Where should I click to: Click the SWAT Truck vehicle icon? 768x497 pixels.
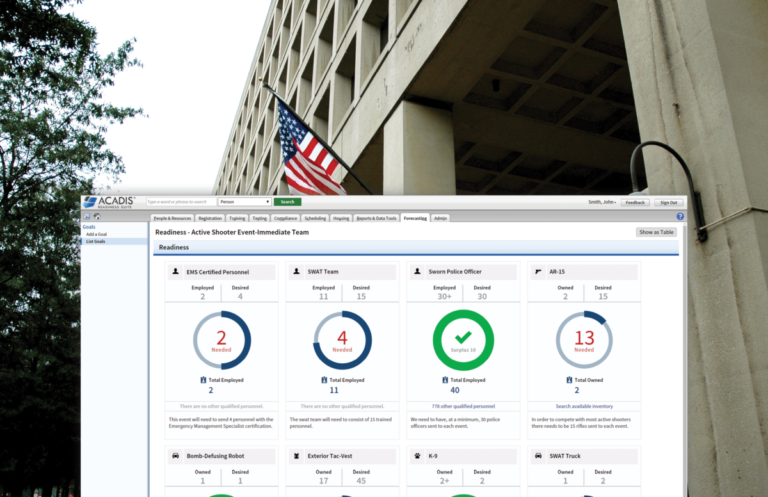pyautogui.click(x=540, y=455)
